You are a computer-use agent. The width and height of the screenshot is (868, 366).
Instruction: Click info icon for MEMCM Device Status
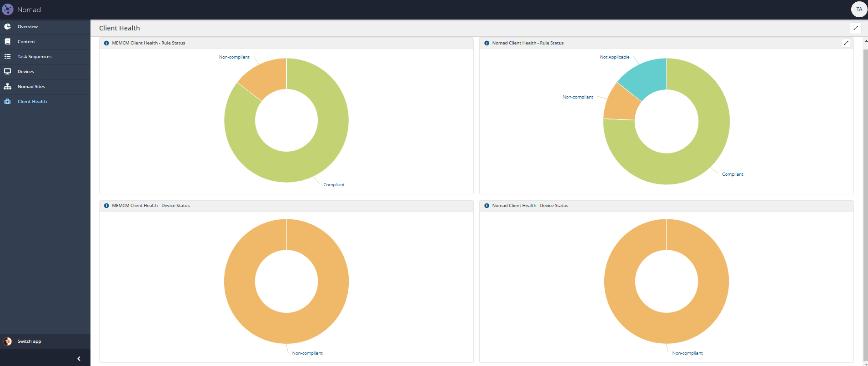click(x=106, y=206)
